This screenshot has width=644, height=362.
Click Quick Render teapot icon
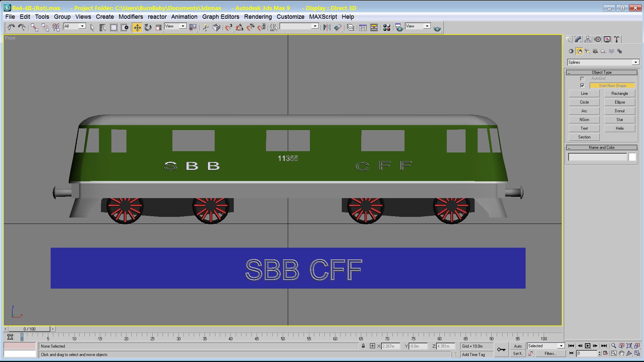[437, 28]
